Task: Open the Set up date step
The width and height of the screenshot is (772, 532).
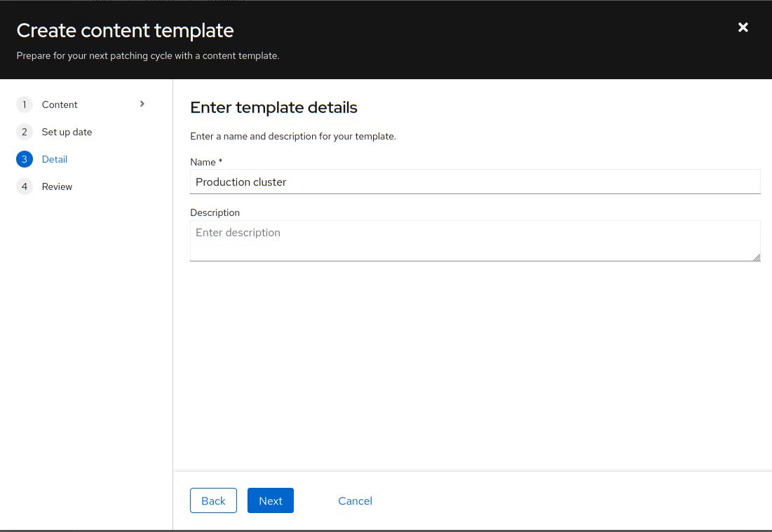Action: 67,132
